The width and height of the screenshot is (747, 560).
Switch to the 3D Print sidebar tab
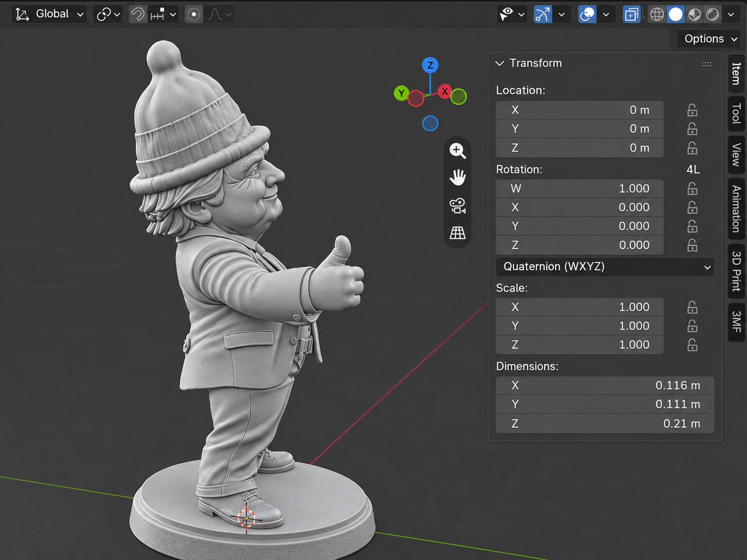pyautogui.click(x=736, y=271)
